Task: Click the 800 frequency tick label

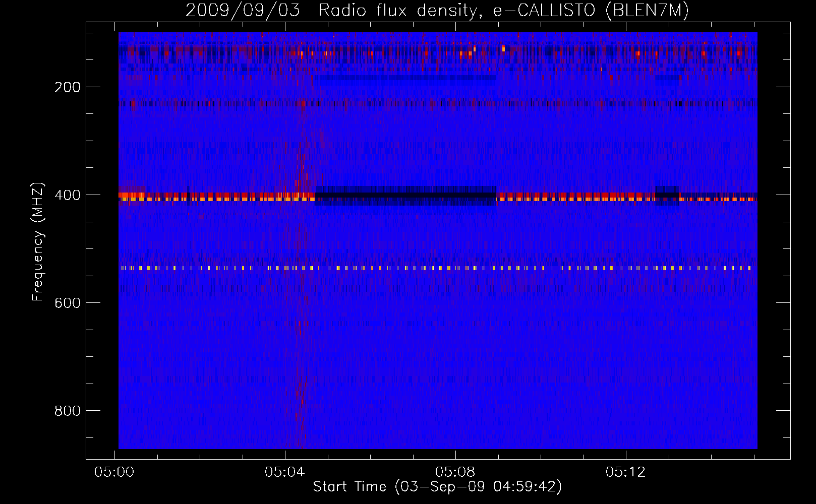Action: (x=68, y=411)
